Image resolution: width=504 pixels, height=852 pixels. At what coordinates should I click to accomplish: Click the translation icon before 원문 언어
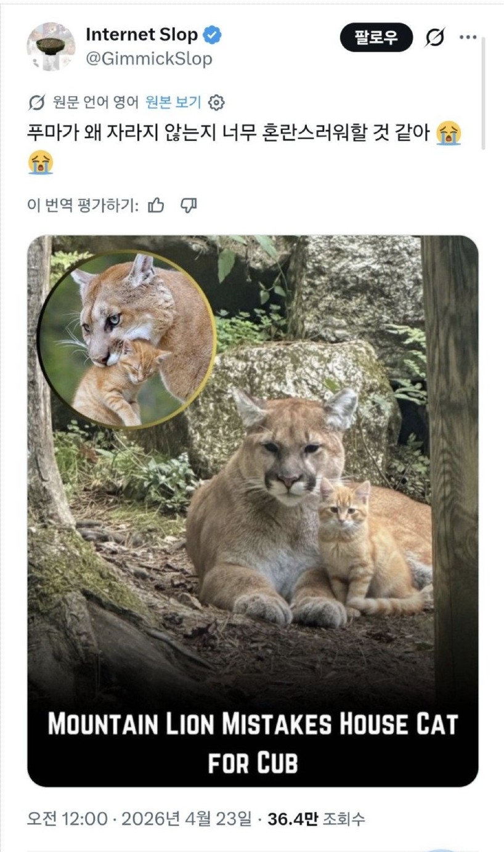click(37, 103)
